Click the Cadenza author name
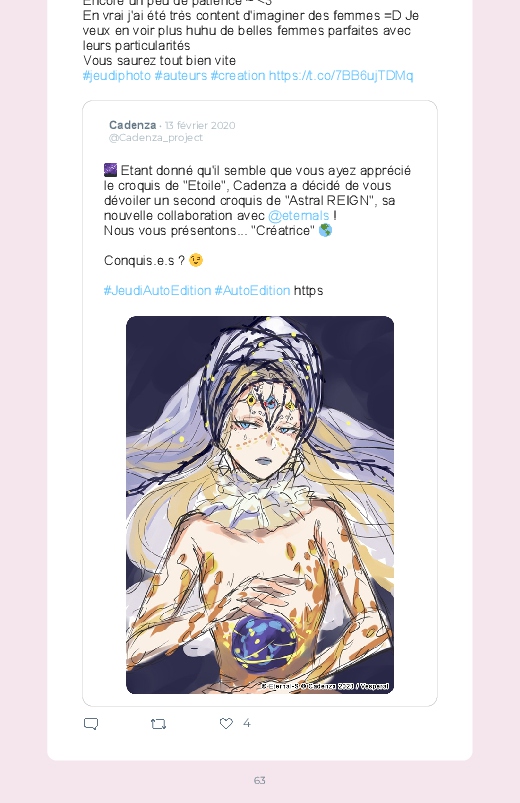The image size is (520, 803). pos(132,125)
